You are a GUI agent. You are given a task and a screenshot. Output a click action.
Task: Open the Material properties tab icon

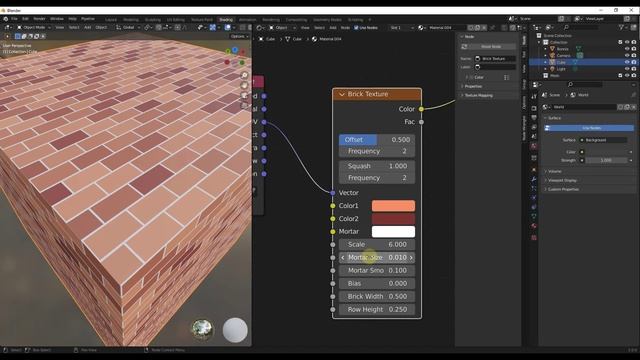[x=534, y=226]
